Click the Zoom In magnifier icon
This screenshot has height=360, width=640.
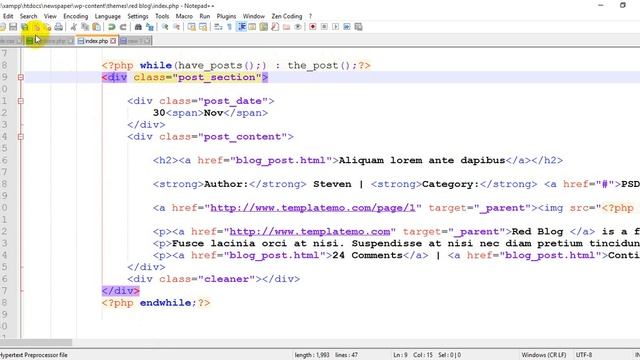pos(165,27)
